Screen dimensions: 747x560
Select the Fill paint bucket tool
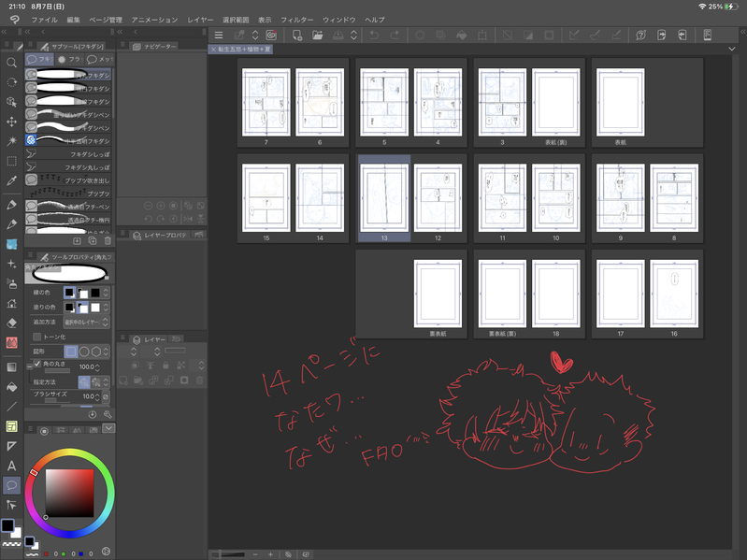11,387
